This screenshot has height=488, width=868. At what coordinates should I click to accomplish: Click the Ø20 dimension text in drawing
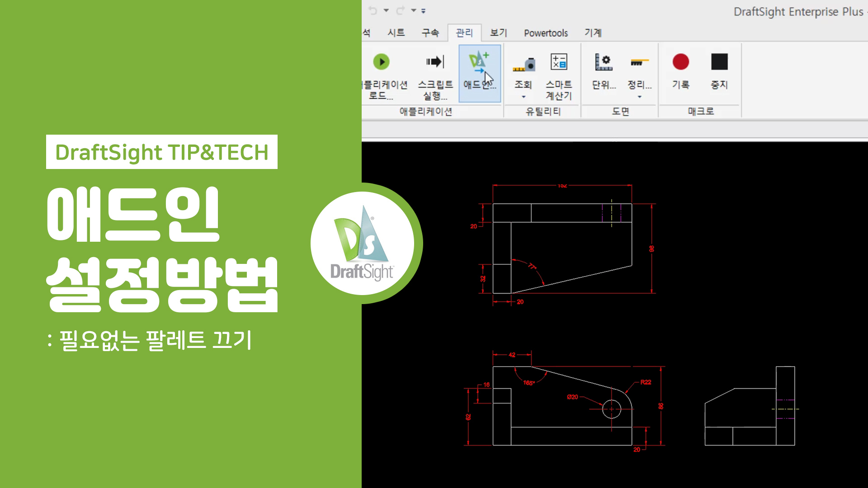point(572,397)
